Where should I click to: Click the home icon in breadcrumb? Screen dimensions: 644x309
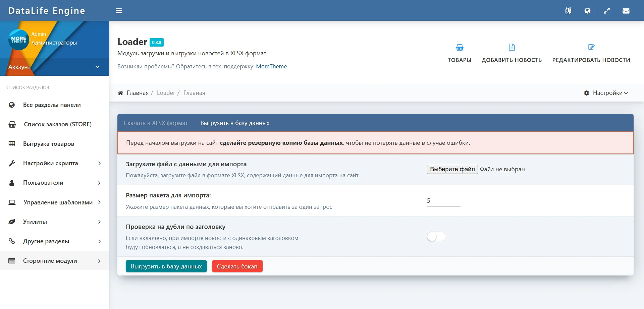(x=120, y=93)
